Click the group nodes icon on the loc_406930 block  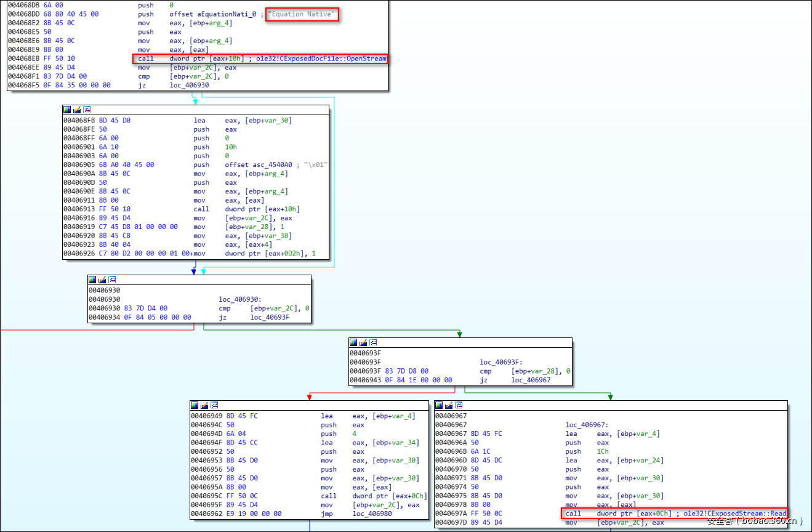tap(113, 280)
